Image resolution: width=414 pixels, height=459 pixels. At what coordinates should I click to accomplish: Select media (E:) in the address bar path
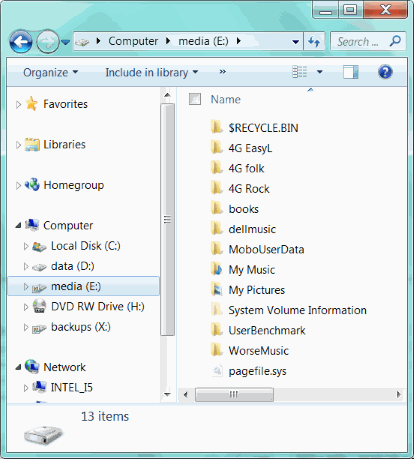click(203, 41)
